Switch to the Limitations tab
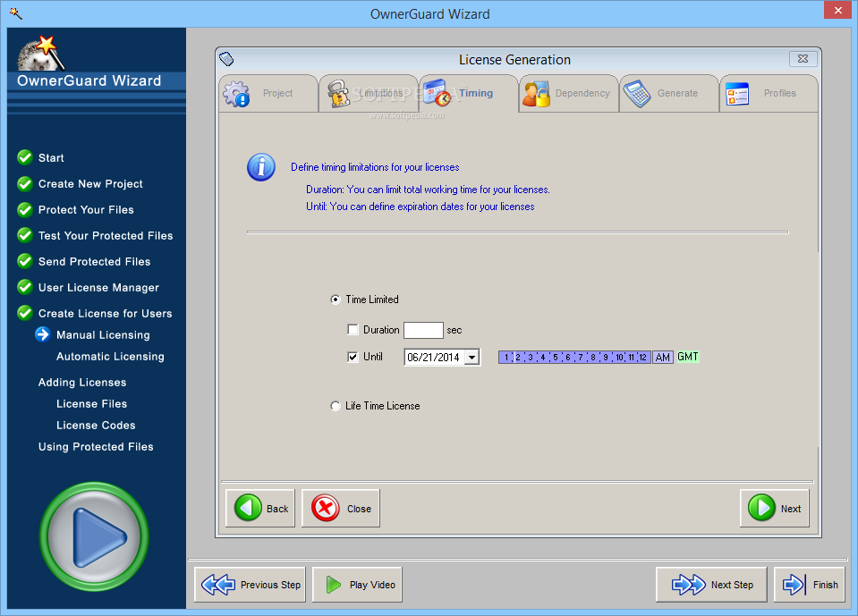Viewport: 858px width, 616px height. (x=369, y=94)
